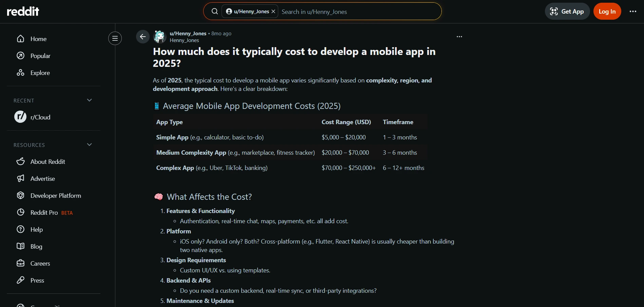
Task: Open About Reddit
Action: click(48, 162)
